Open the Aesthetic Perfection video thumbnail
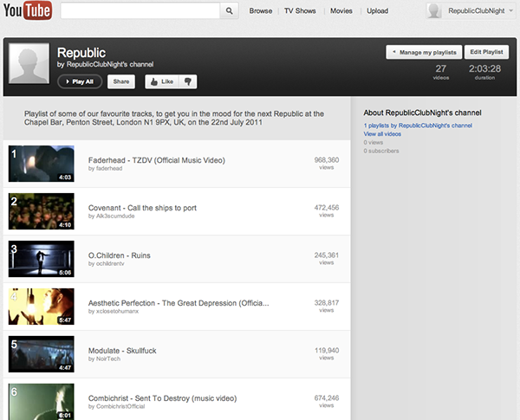This screenshot has height=420, width=520. (x=42, y=307)
